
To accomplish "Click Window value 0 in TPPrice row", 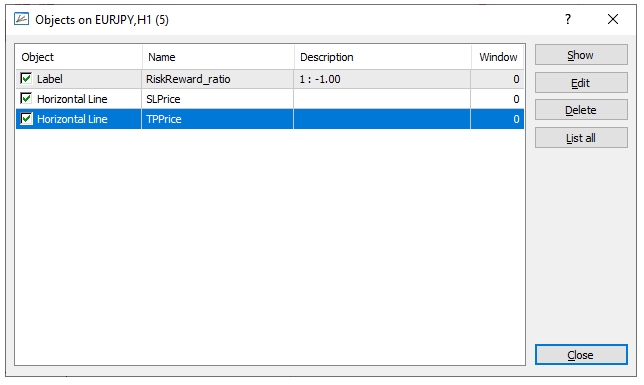I will click(516, 119).
